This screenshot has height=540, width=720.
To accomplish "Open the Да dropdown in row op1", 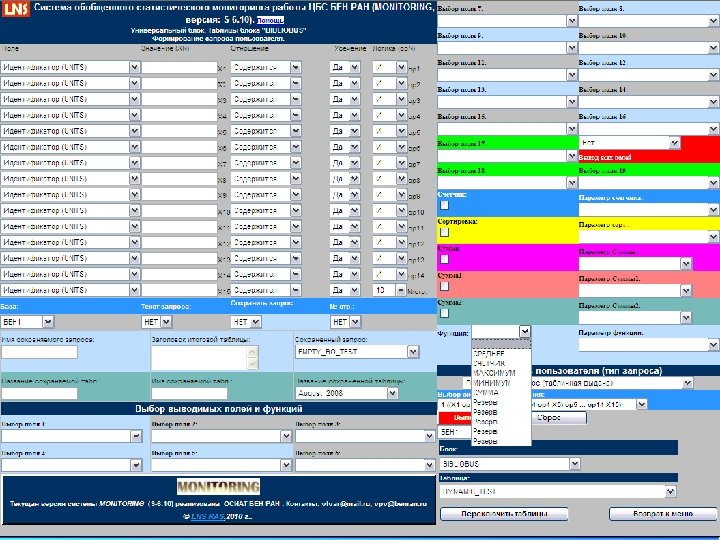I will pyautogui.click(x=345, y=68).
